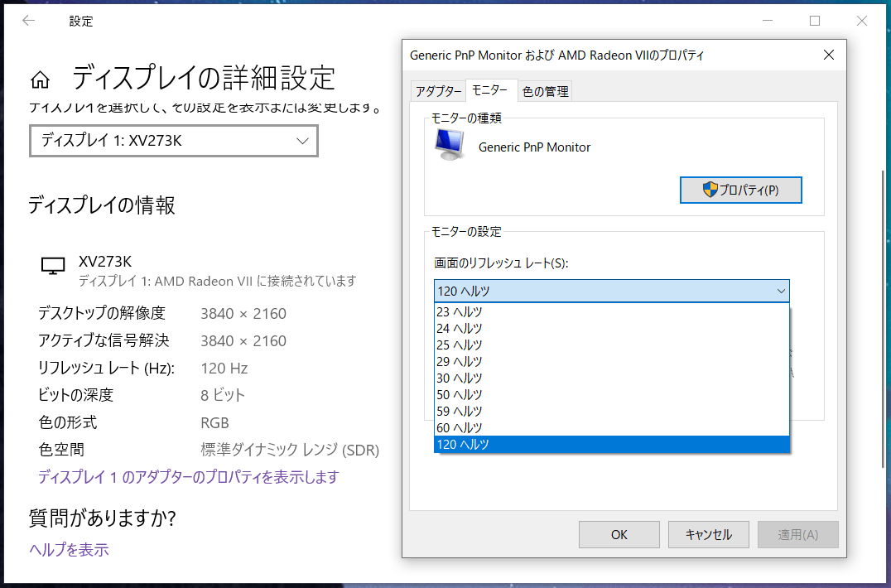
Task: Open ディスプレイ 1 のアダプターのプロパティを表示します link
Action: pos(188,477)
